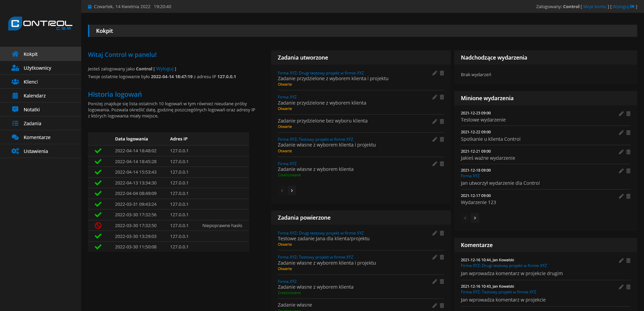
Task: Edit event 'Testowe wydarzenie'
Action: [x=621, y=114]
